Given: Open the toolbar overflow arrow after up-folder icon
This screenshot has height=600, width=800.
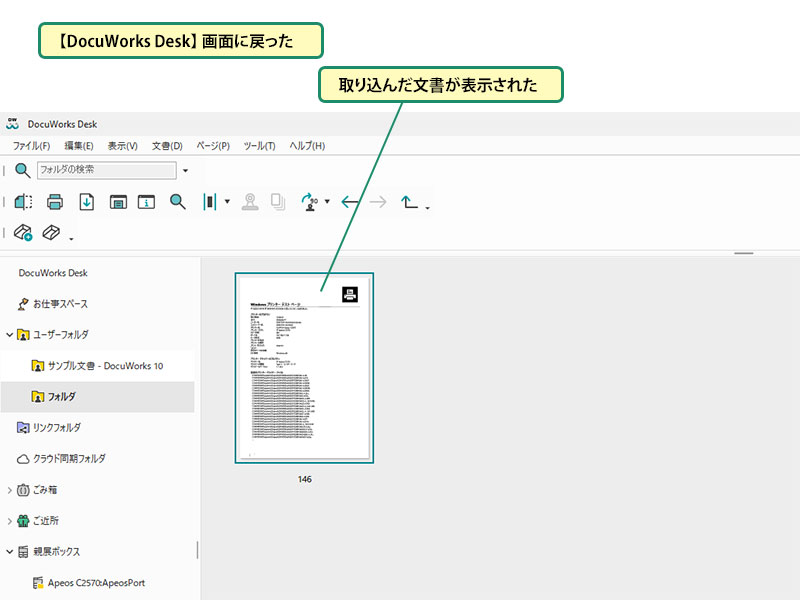Looking at the screenshot, I should 428,208.
